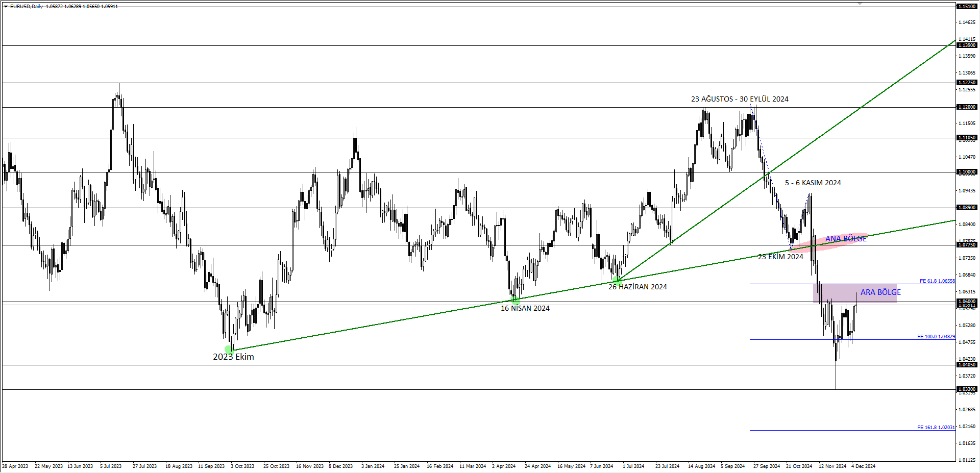Click the 1.08900 price level tag
The image size is (980, 473).
[x=967, y=208]
